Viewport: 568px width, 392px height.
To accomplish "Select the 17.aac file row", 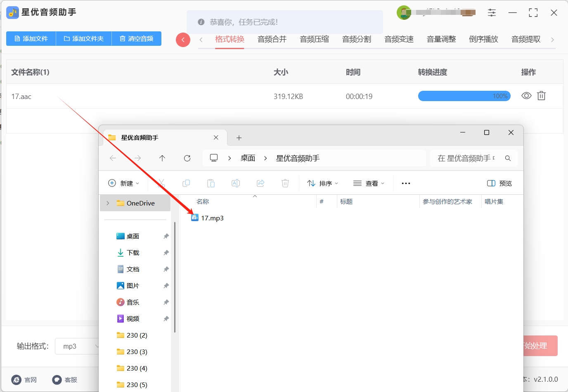I will 285,96.
